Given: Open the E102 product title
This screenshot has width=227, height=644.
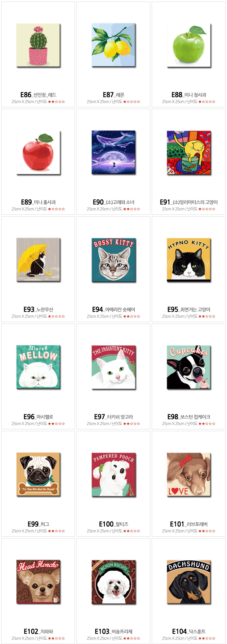Looking at the screenshot, I should (38, 631).
